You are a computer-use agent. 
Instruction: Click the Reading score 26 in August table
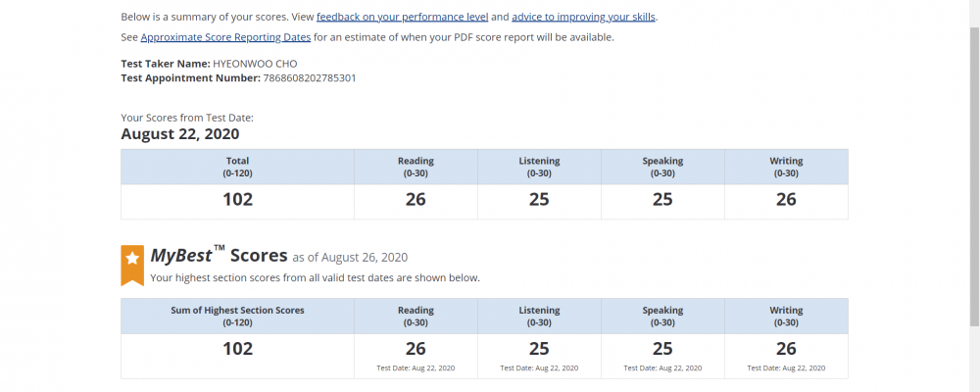[416, 200]
